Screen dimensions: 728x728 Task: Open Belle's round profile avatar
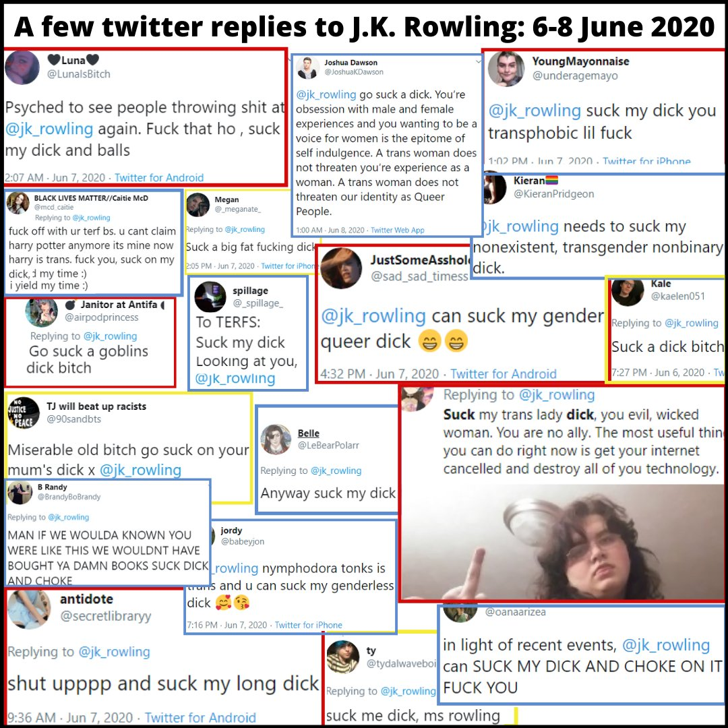276,439
